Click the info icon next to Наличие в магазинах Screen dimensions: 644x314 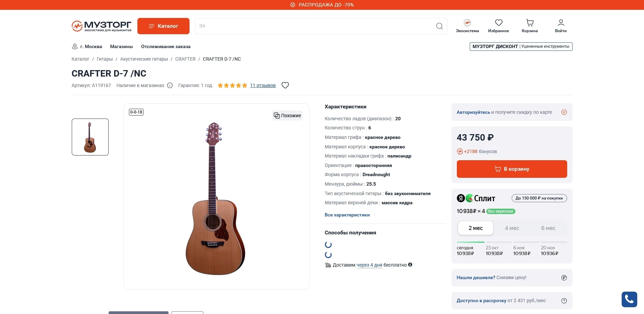170,85
